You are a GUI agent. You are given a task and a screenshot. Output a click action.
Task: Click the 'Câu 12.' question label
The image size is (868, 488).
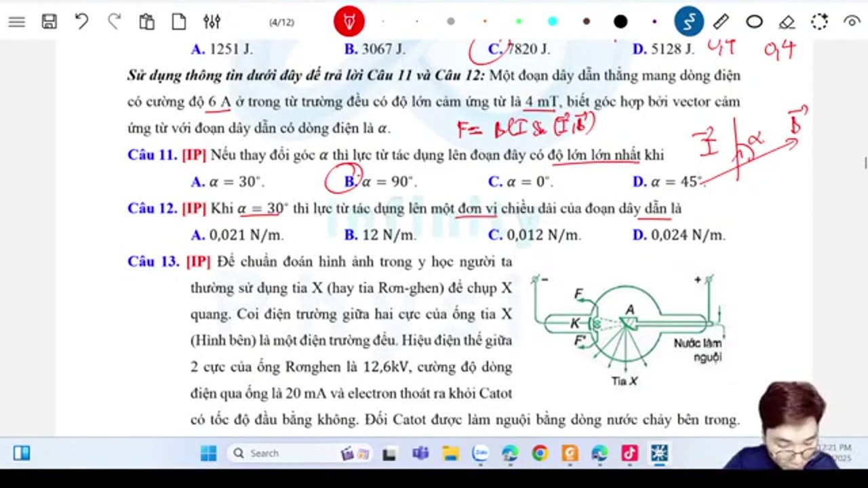pyautogui.click(x=153, y=209)
